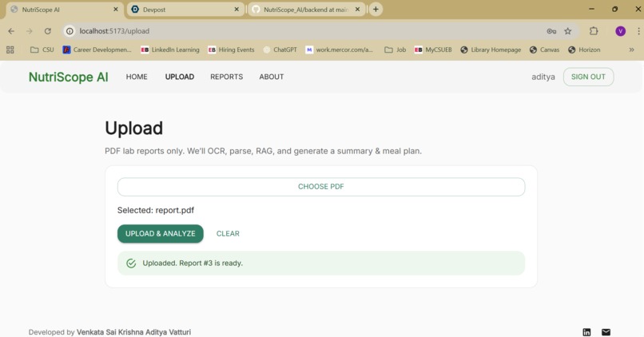Click the NutriScope AI logo
Viewport: 644px width, 337px height.
(x=69, y=77)
